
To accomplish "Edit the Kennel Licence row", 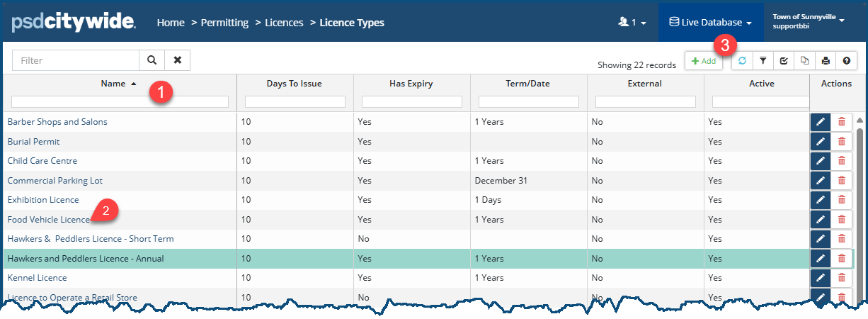I will click(x=821, y=278).
